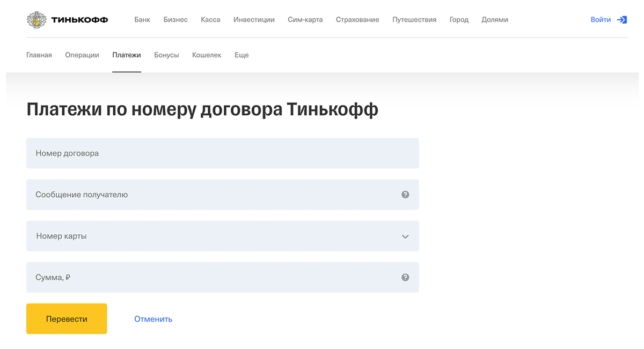Image resolution: width=644 pixels, height=349 pixels.
Task: Select the Платежи tab
Action: coord(127,55)
